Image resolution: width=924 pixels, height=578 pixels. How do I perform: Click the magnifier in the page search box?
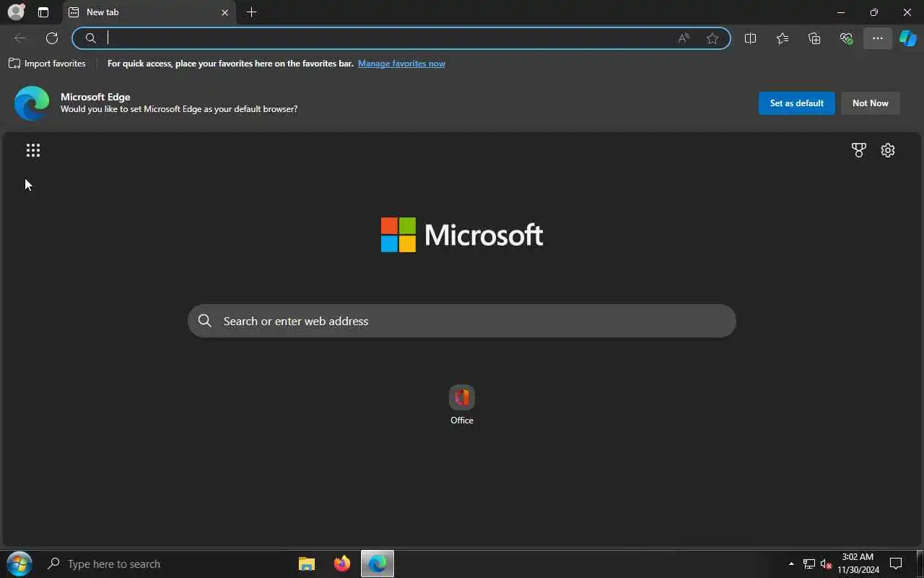tap(205, 321)
